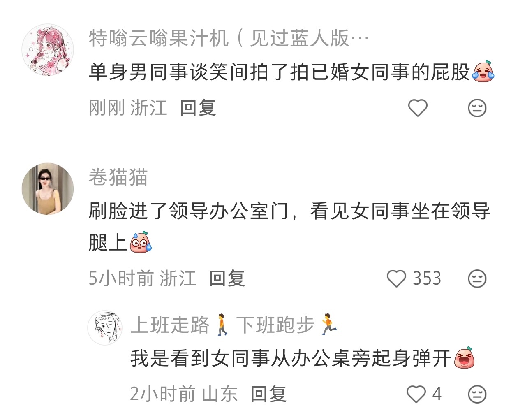The width and height of the screenshot is (518, 420).
Task: Open username 特嗡云嗡果汁机 profile
Action: point(228,39)
